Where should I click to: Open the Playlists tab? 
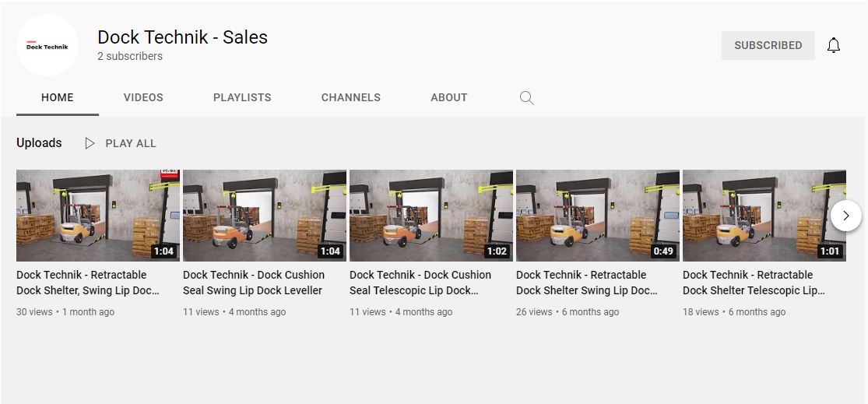[242, 98]
